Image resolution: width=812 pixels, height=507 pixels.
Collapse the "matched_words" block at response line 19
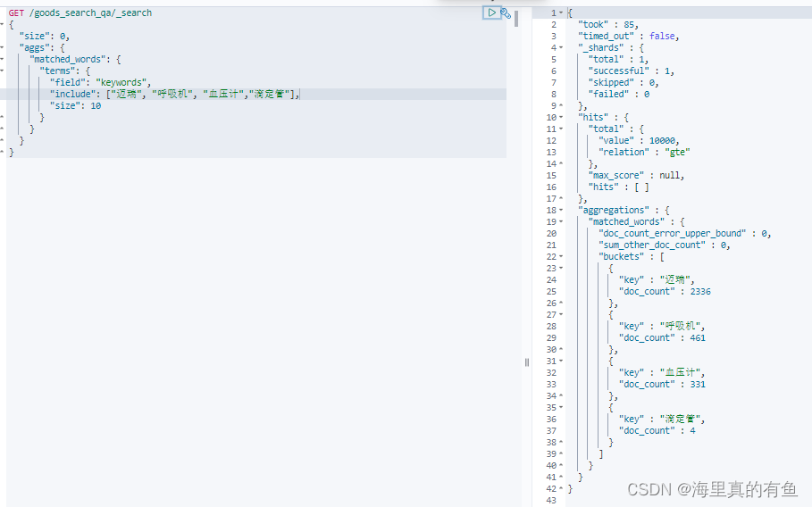click(x=561, y=222)
